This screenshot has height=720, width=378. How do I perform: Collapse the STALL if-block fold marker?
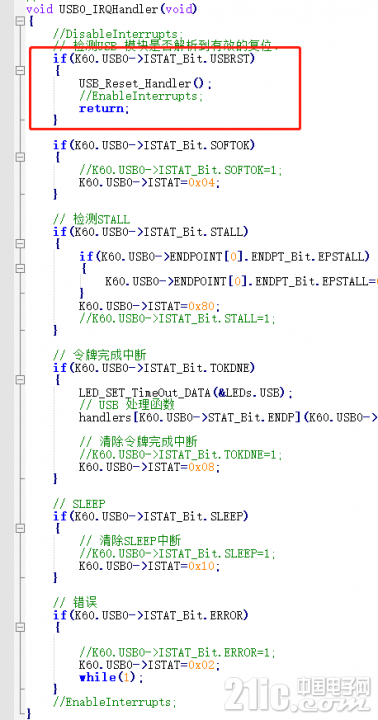[x=19, y=244]
